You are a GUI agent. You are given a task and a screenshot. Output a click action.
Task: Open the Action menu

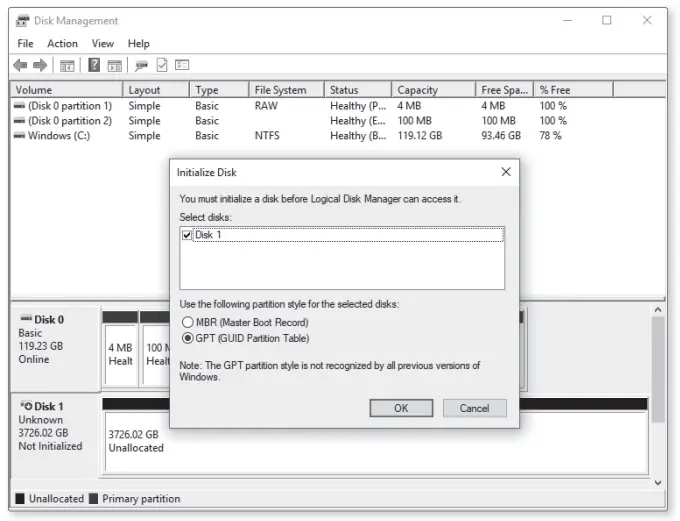click(62, 43)
